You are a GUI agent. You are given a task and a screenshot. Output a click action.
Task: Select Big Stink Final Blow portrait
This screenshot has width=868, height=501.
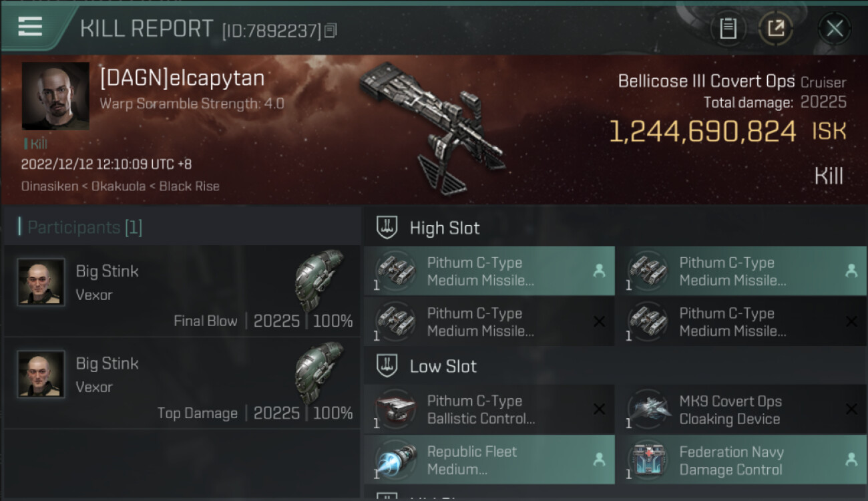tap(41, 282)
